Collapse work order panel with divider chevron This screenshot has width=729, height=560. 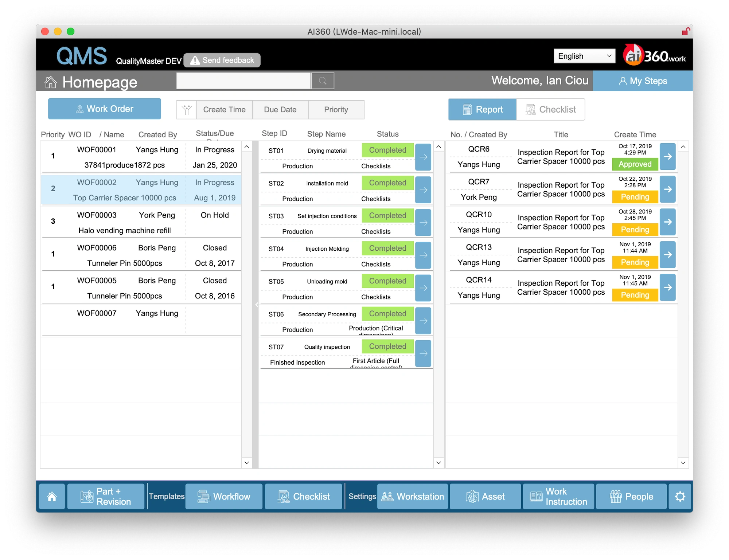[256, 305]
